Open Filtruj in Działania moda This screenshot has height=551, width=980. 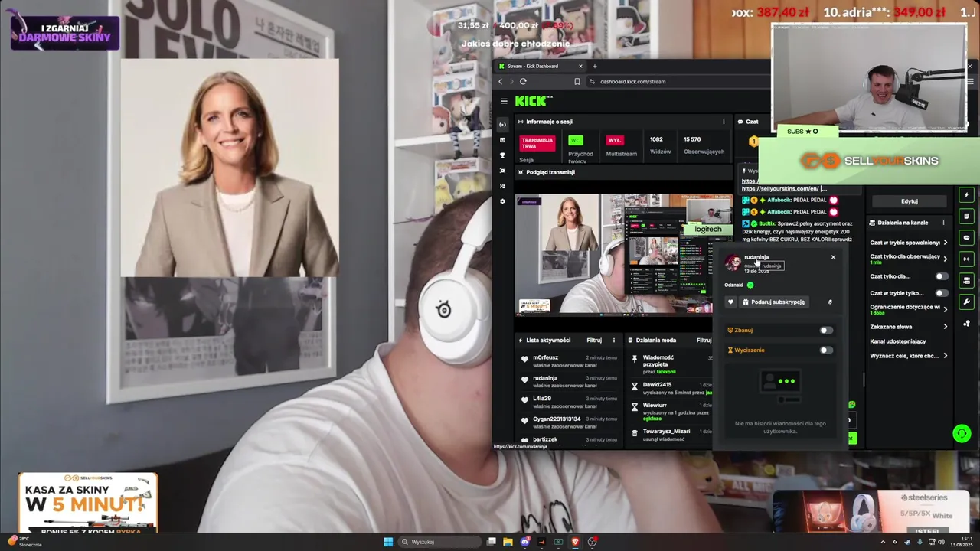coord(704,340)
